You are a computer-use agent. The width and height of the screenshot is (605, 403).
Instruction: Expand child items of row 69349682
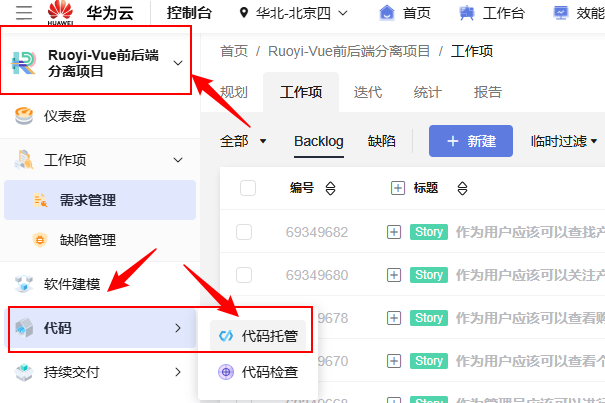[394, 232]
